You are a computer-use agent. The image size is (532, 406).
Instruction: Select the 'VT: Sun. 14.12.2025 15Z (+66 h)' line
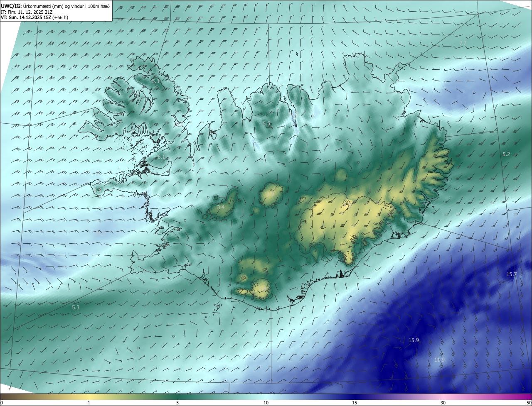tap(34, 17)
